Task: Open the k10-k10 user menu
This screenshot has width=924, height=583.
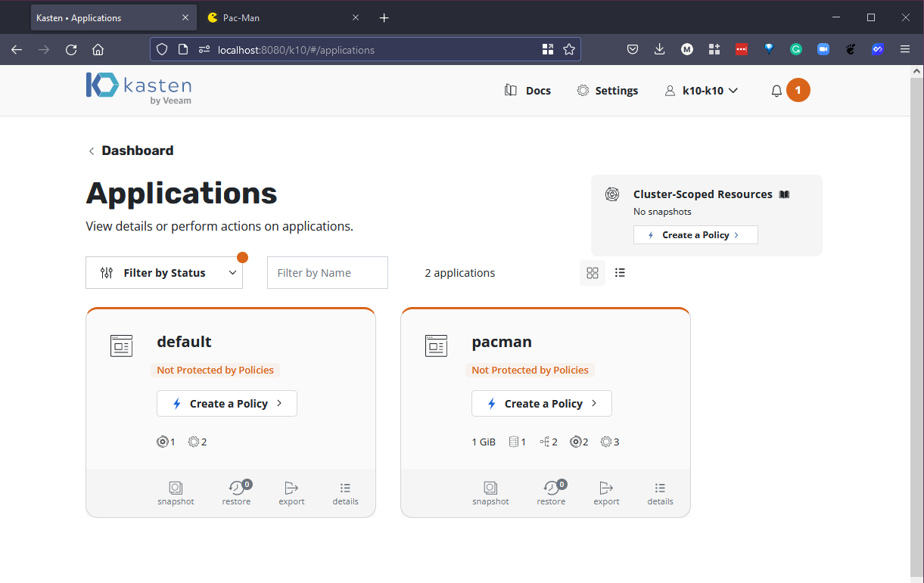Action: click(x=702, y=91)
